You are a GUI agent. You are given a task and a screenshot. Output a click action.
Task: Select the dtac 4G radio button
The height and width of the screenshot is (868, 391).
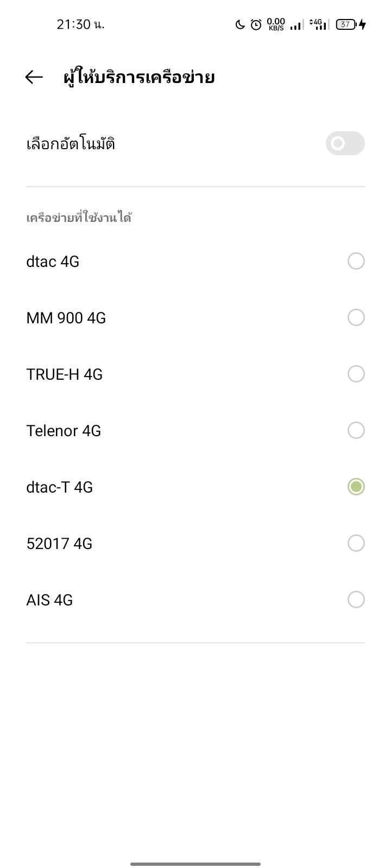click(356, 261)
